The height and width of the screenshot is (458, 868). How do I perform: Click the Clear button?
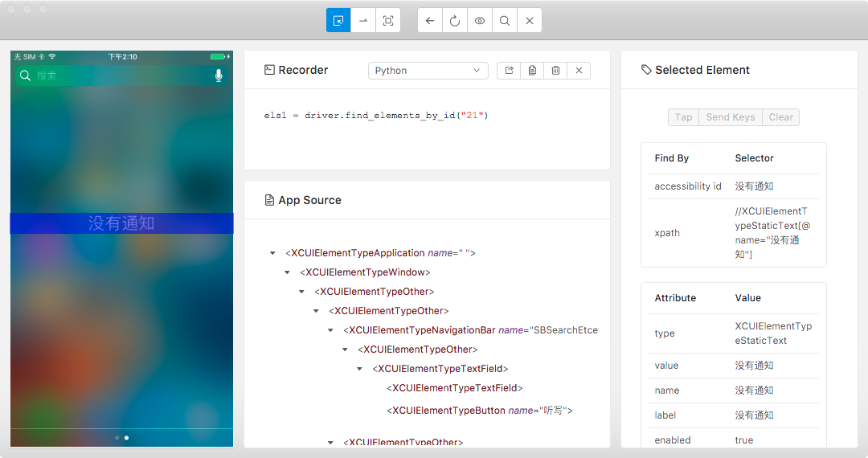point(780,117)
